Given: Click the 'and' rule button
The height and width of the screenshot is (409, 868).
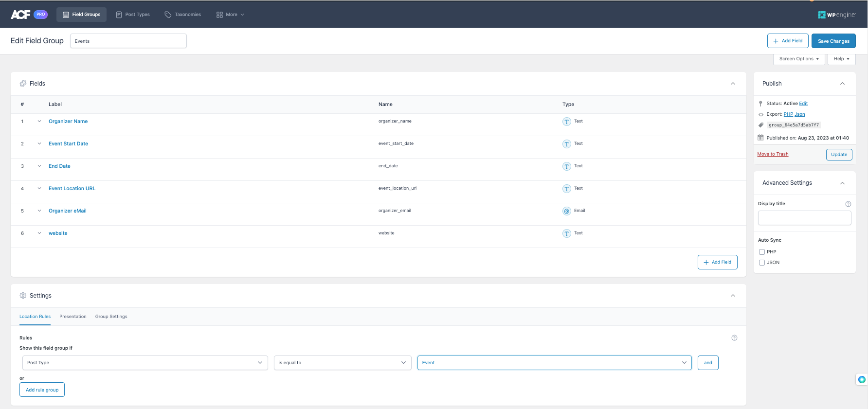Looking at the screenshot, I should tap(708, 363).
